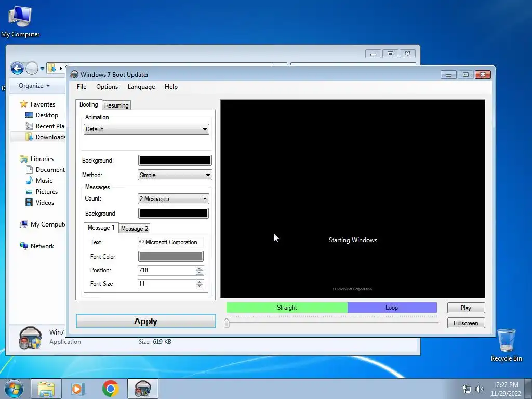Click the Windows Start orb
532x399 pixels.
pyautogui.click(x=14, y=389)
